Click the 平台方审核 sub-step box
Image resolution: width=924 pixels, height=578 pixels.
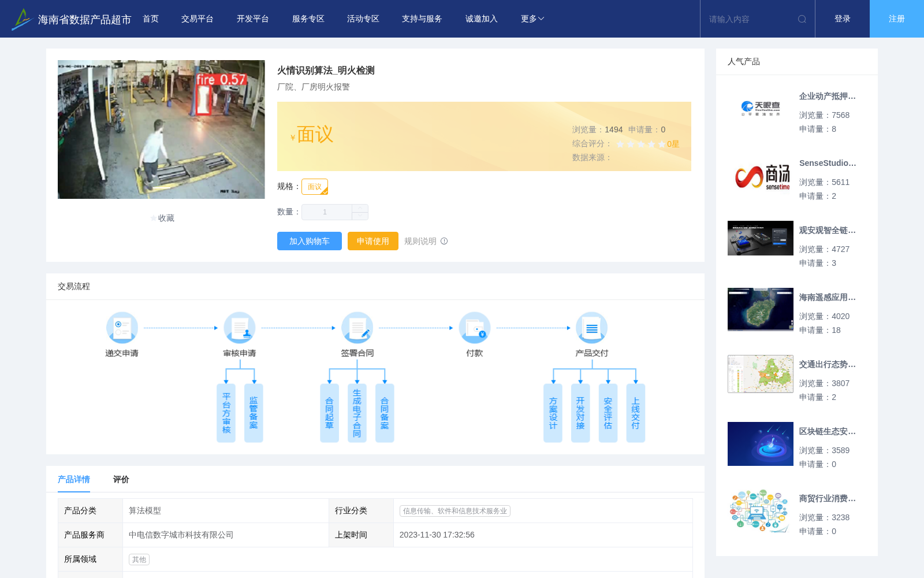coord(226,413)
